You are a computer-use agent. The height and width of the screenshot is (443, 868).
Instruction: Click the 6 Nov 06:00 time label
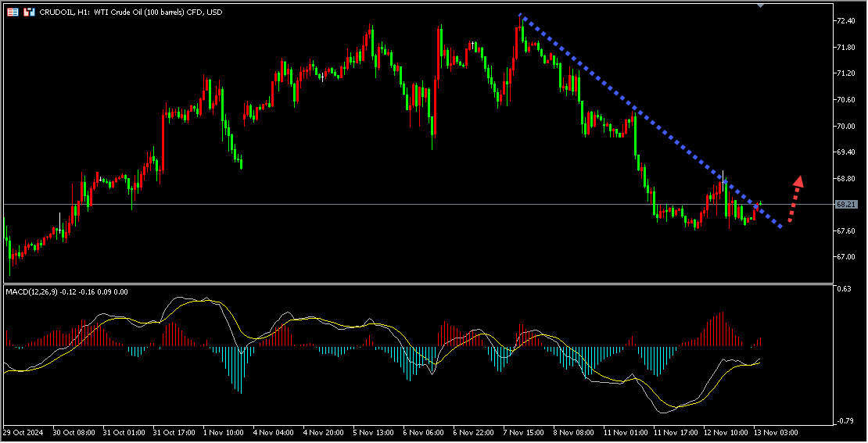point(423,432)
